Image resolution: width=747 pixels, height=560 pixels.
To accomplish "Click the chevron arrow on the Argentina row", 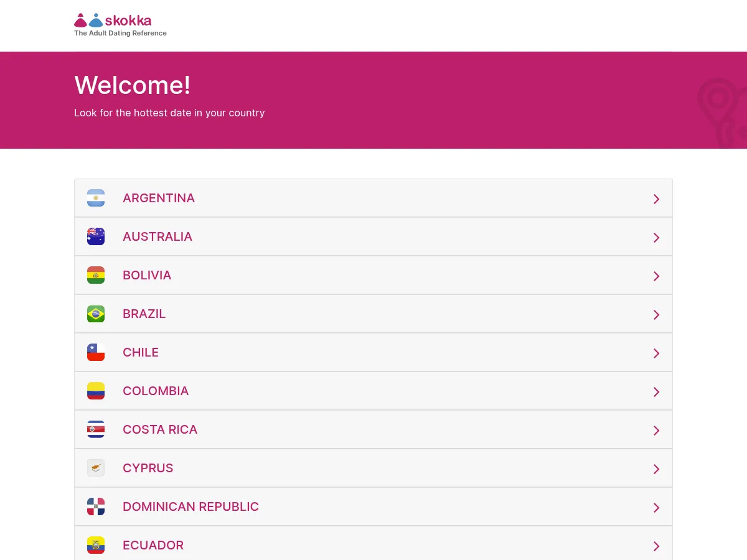I will (656, 199).
